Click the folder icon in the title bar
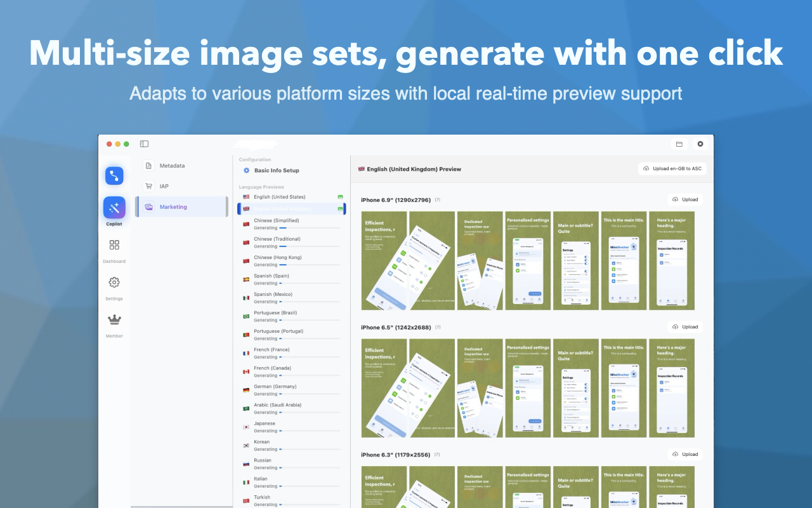Screen dimensions: 812x508 pyautogui.click(x=679, y=144)
